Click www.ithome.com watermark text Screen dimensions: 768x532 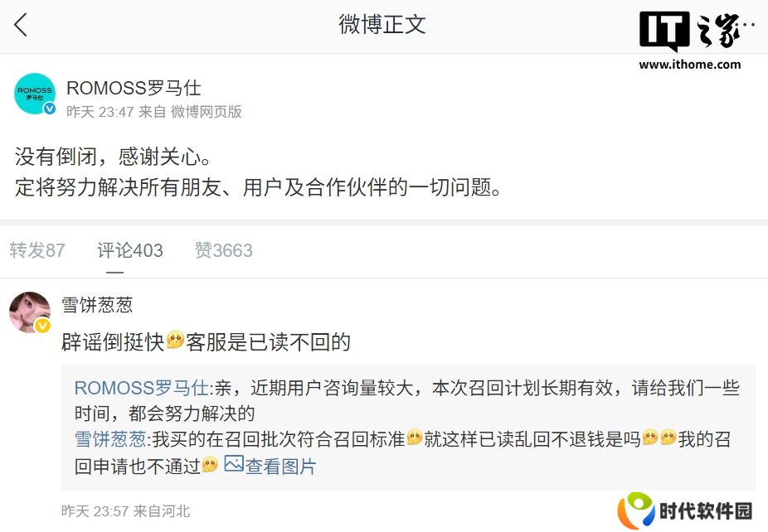690,64
